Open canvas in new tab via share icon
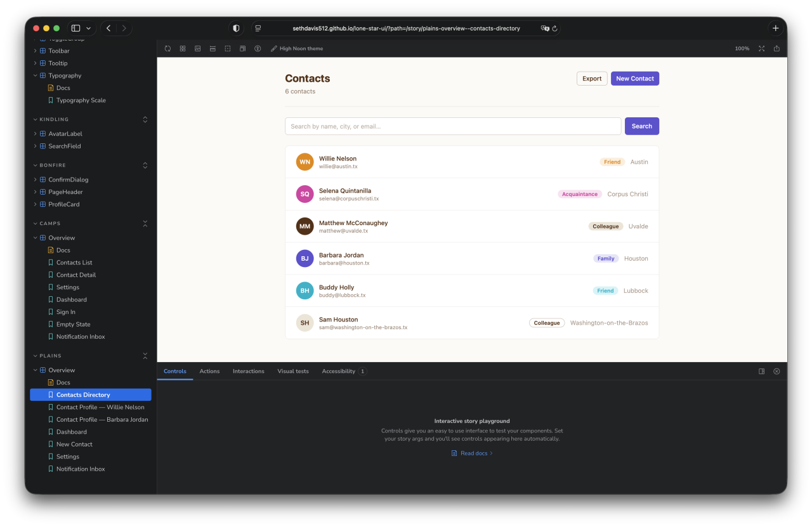Viewport: 812px width, 527px height. [776, 48]
